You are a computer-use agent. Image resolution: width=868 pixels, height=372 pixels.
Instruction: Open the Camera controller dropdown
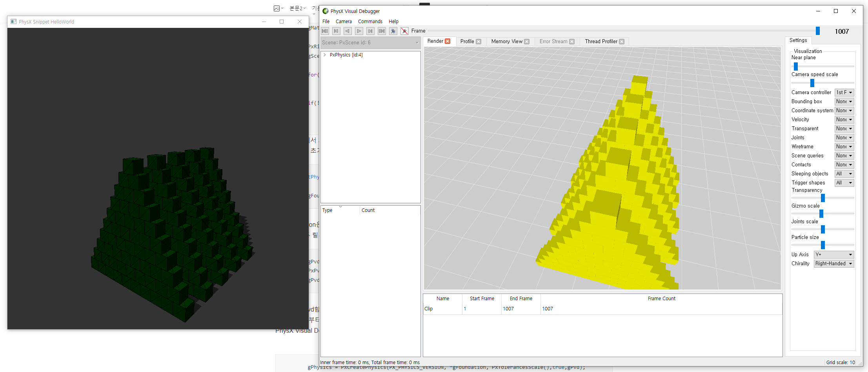(844, 93)
